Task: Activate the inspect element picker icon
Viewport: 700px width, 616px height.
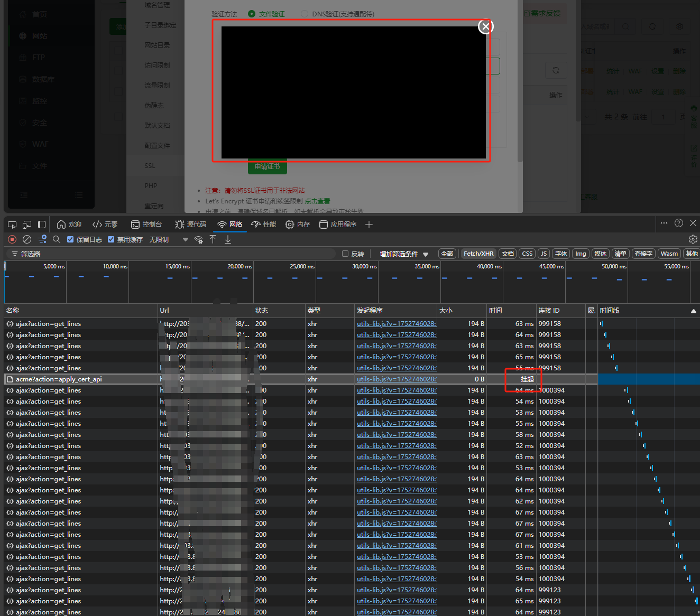Action: coord(12,225)
